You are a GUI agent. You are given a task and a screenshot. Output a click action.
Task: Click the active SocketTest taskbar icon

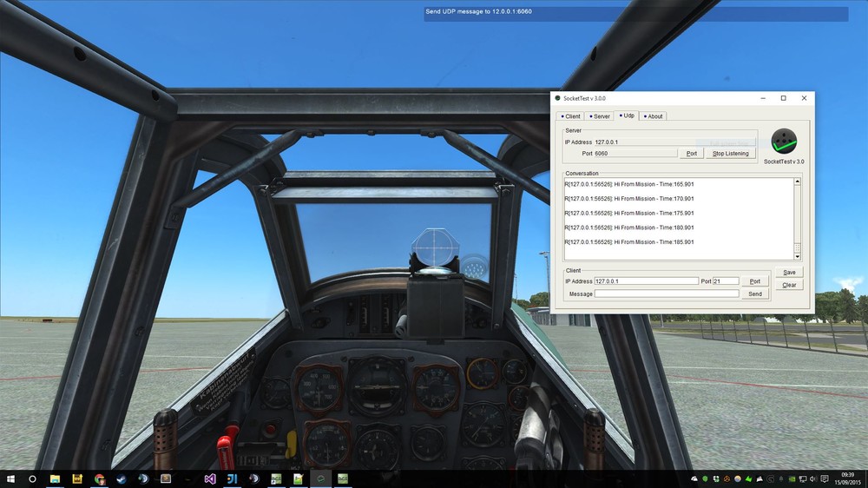[x=320, y=479]
